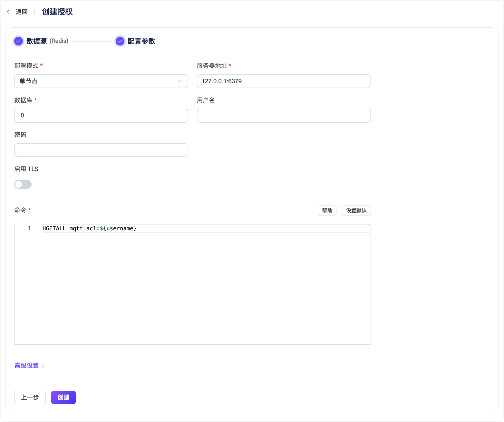This screenshot has height=422, width=504.
Task: Click the chevron icon next to 高级设置
Action: click(x=43, y=365)
